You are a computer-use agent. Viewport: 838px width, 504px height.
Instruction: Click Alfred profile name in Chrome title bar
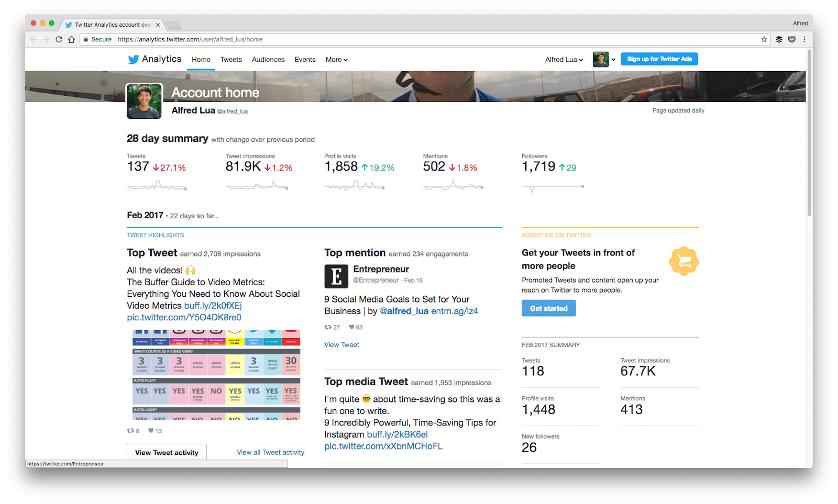click(x=800, y=23)
